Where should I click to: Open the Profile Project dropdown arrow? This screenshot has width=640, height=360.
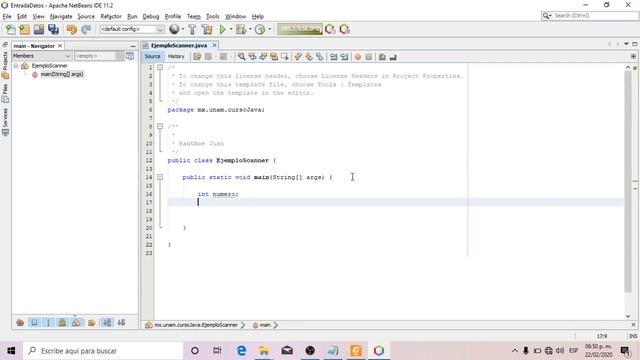[x=269, y=29]
